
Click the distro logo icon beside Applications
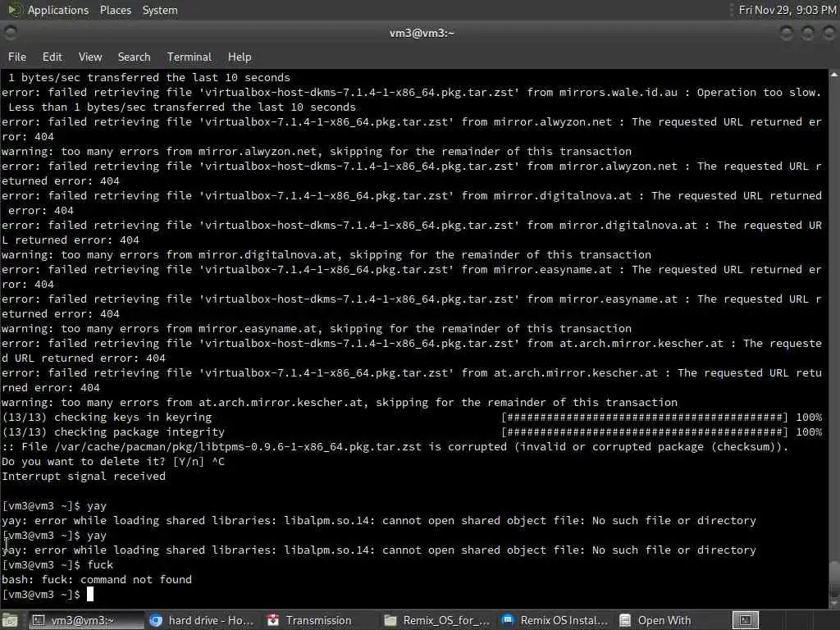click(x=14, y=10)
